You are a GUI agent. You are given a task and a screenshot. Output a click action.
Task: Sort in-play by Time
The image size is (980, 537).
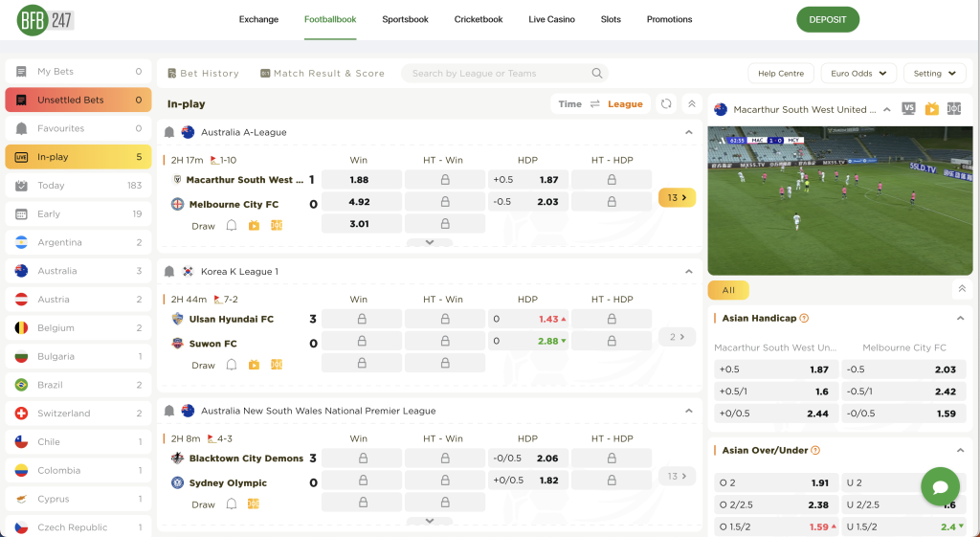point(569,103)
